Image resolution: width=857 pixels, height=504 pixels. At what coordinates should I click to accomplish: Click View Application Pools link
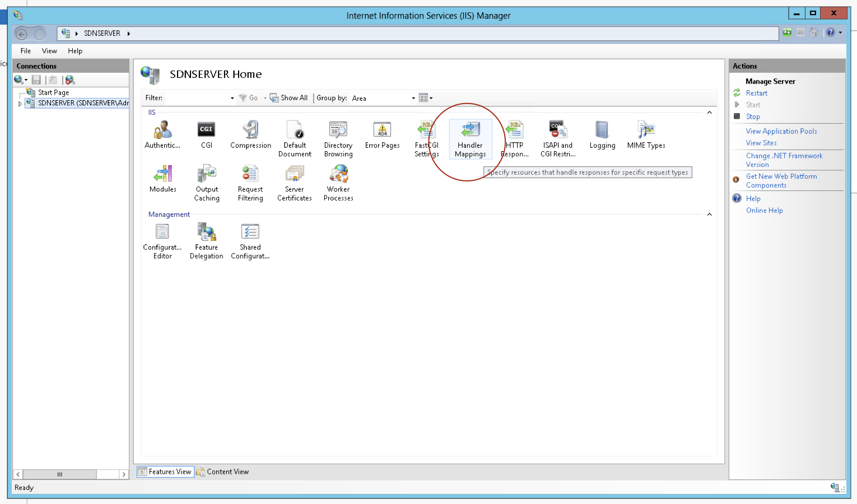pyautogui.click(x=781, y=132)
